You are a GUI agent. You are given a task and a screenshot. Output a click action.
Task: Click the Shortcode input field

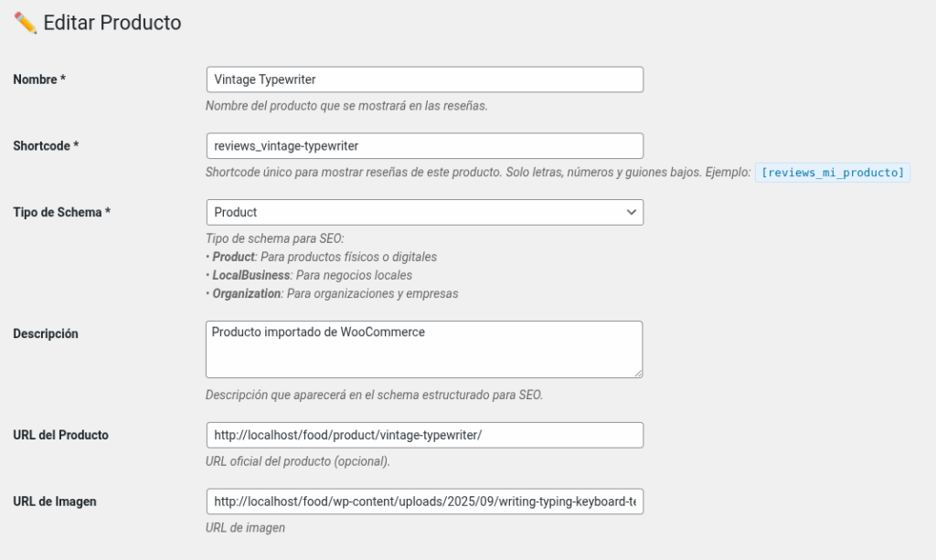[x=424, y=146]
